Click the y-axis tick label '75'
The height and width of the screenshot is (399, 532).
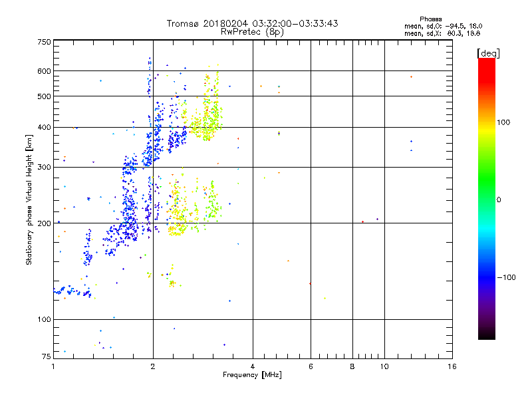(47, 356)
